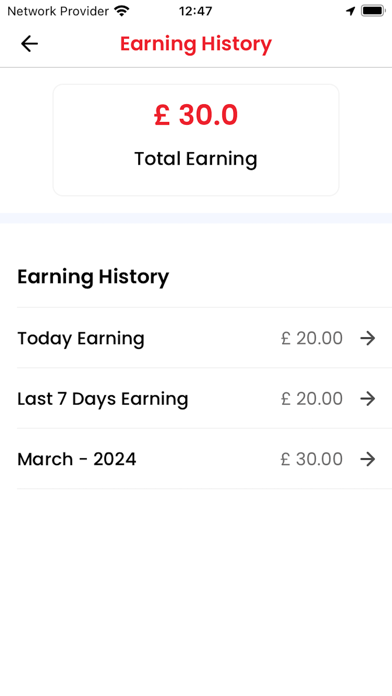This screenshot has width=392, height=696.
Task: Tap Network Provider carrier text
Action: pos(58,11)
